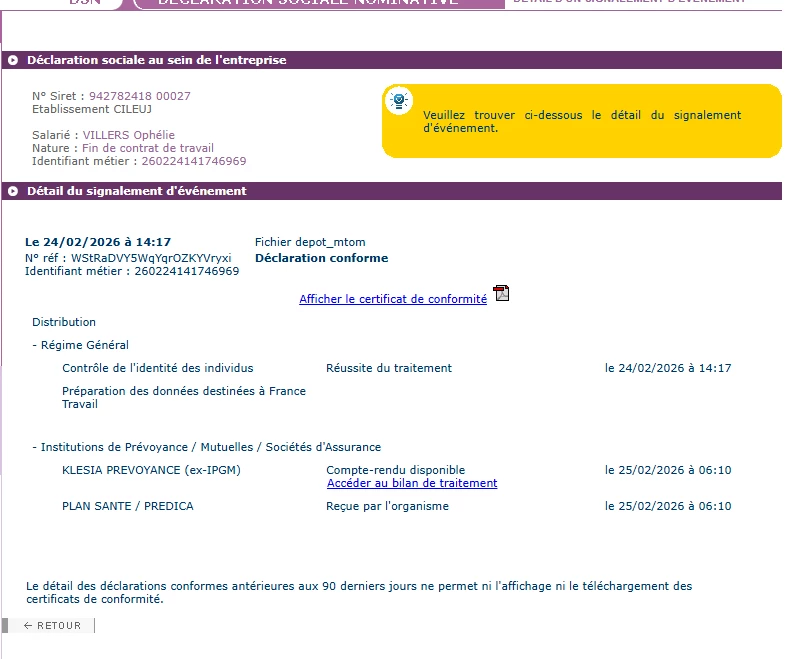
Task: Click 'Déclaration conforme' status
Action: (321, 258)
